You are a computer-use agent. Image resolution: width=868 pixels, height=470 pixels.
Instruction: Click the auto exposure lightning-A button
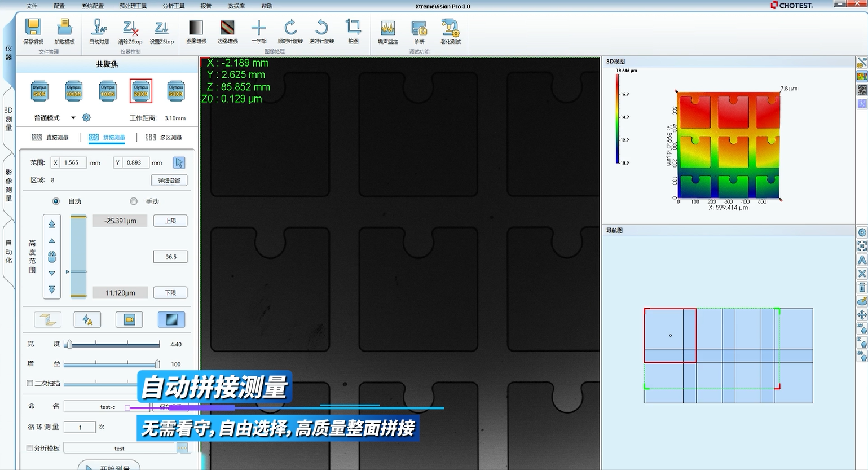(x=87, y=319)
